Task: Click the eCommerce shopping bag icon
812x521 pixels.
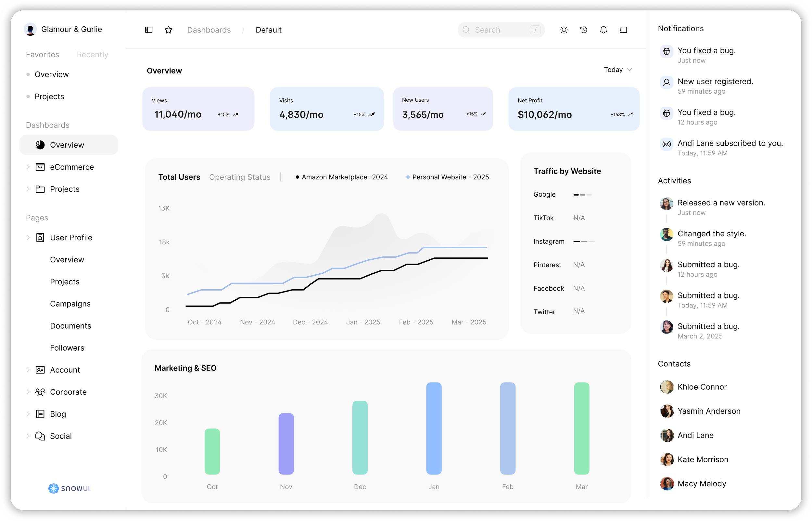Action: pyautogui.click(x=41, y=167)
